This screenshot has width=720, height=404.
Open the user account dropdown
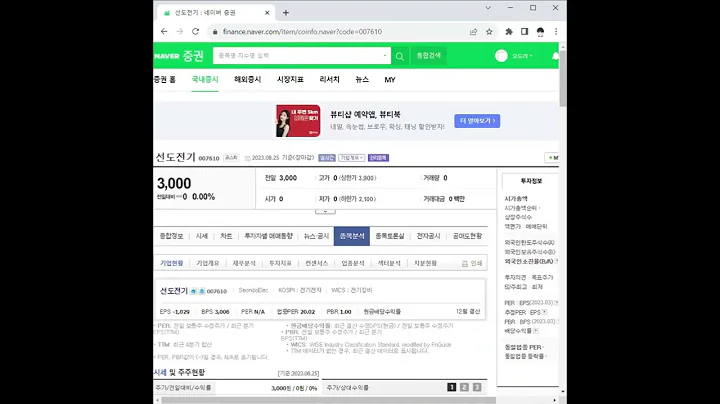[x=522, y=56]
